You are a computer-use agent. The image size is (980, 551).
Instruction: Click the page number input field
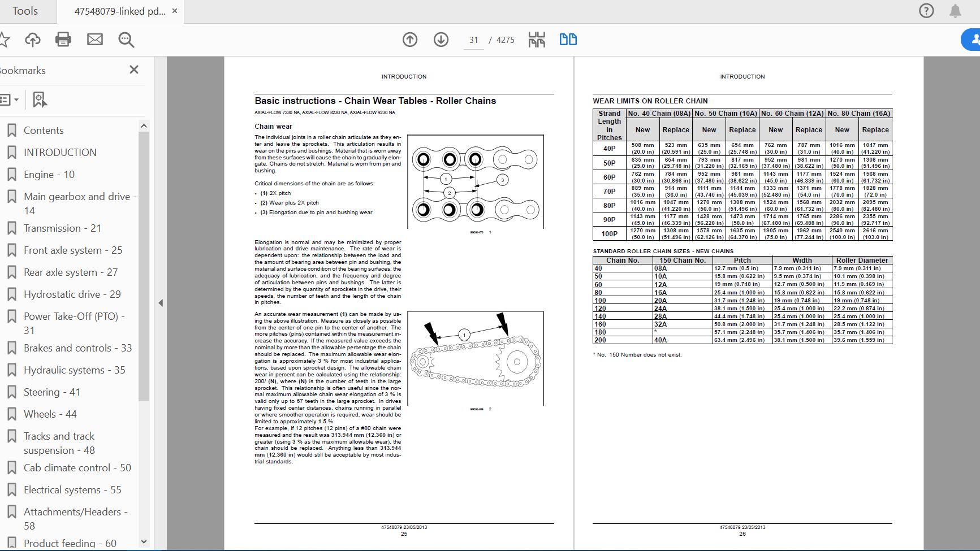(x=473, y=40)
